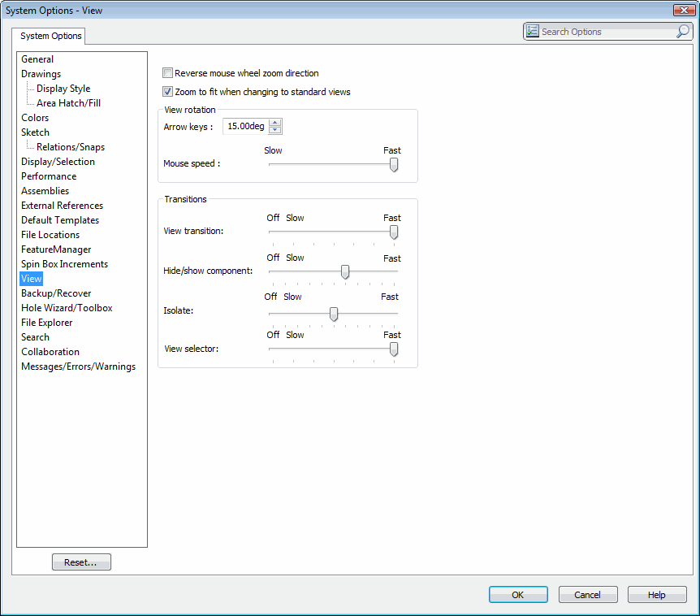Click the View transition slider handle
The height and width of the screenshot is (616, 700).
tap(394, 232)
